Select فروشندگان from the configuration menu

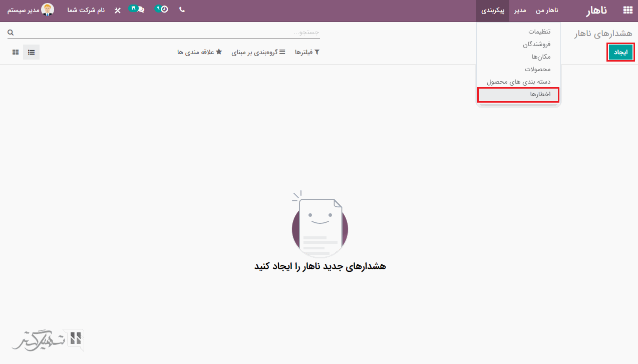point(536,44)
